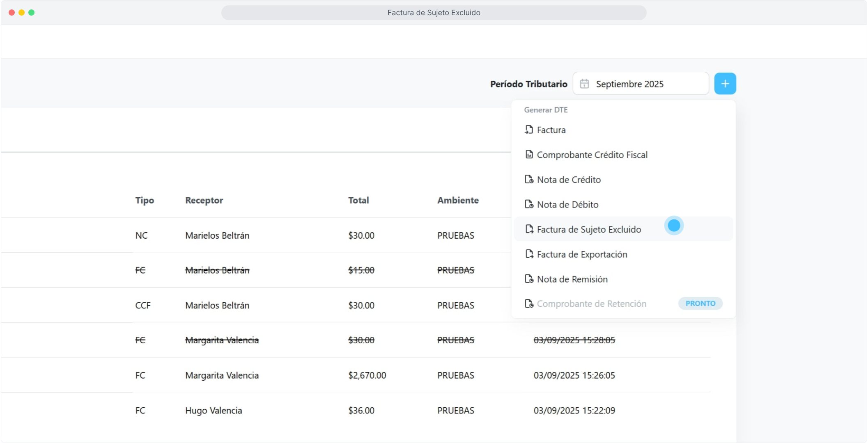Click the Factura de Exportación icon
Image resolution: width=868 pixels, height=443 pixels.
529,254
